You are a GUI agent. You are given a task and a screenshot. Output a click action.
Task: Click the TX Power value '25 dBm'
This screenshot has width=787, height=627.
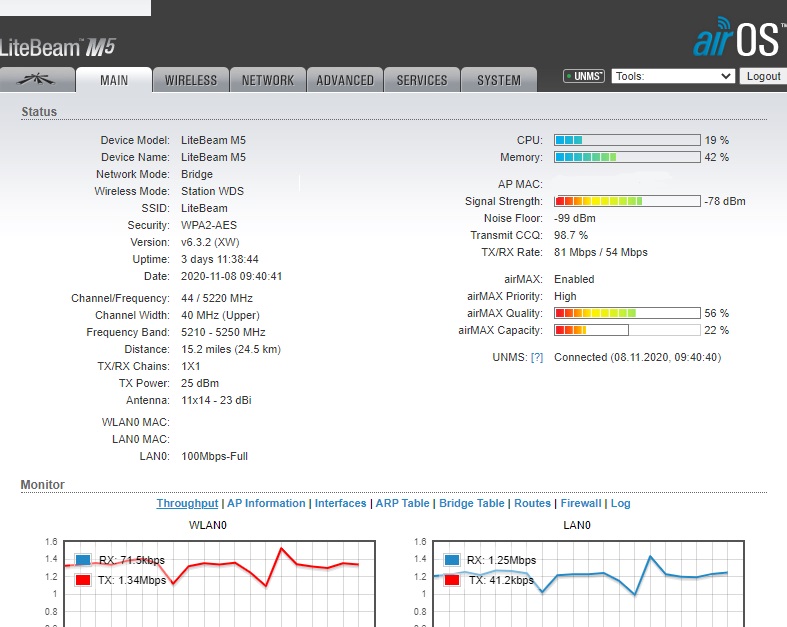point(200,383)
